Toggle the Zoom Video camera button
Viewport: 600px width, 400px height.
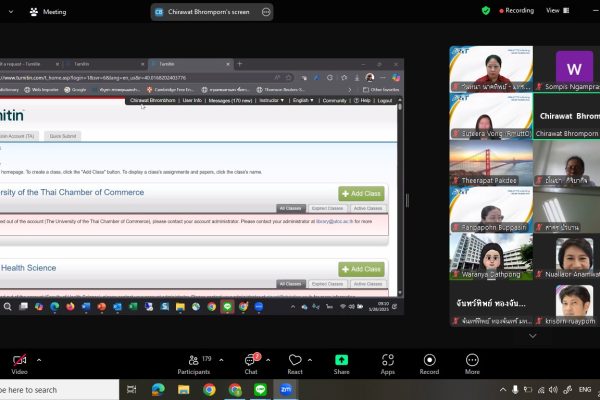20,364
